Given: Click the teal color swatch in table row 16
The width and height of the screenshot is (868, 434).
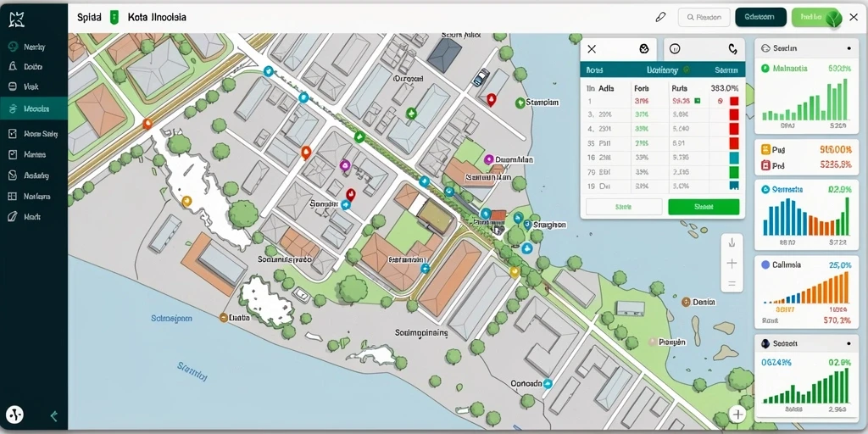Looking at the screenshot, I should tap(735, 158).
